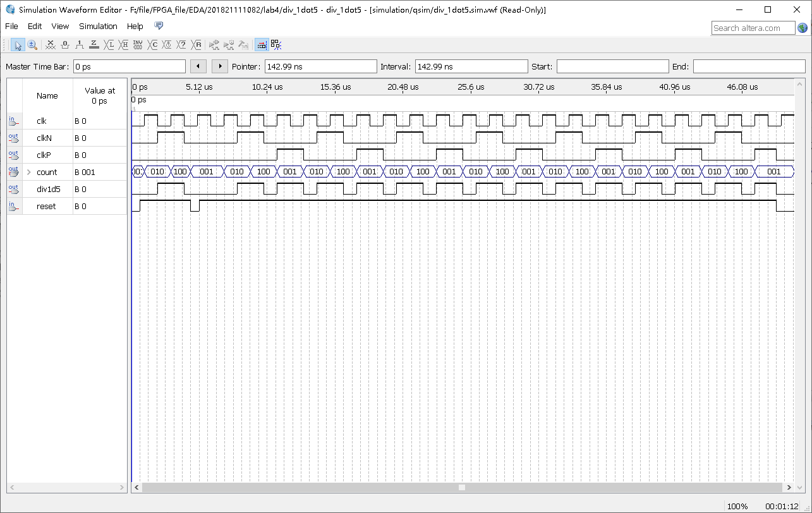Click the Forcing Low (0) icon
Image resolution: width=812 pixels, height=513 pixels.
point(64,45)
